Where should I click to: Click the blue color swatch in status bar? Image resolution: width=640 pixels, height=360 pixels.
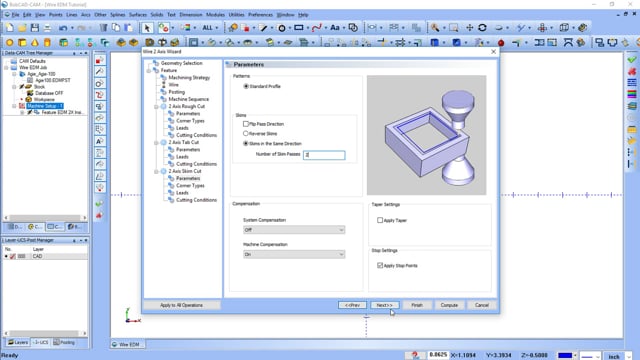point(565,356)
